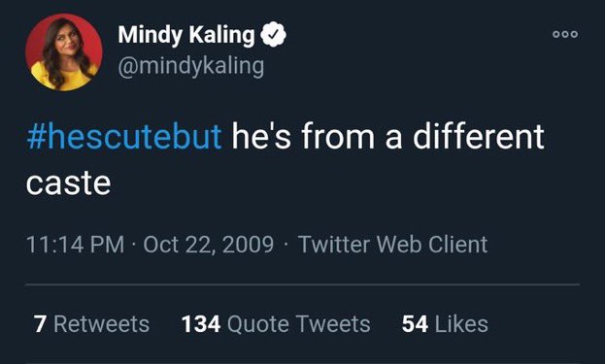Open the 11:14 PM timestamp

tap(75, 245)
